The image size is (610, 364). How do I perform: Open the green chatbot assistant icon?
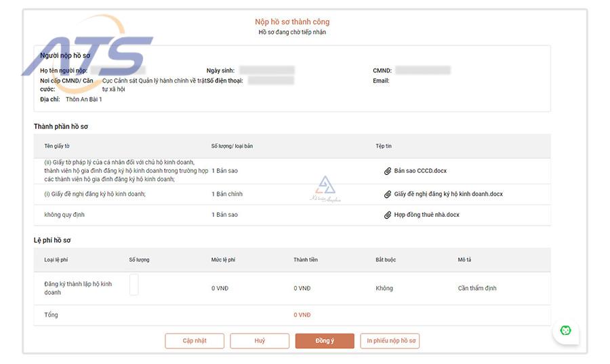pos(565,331)
